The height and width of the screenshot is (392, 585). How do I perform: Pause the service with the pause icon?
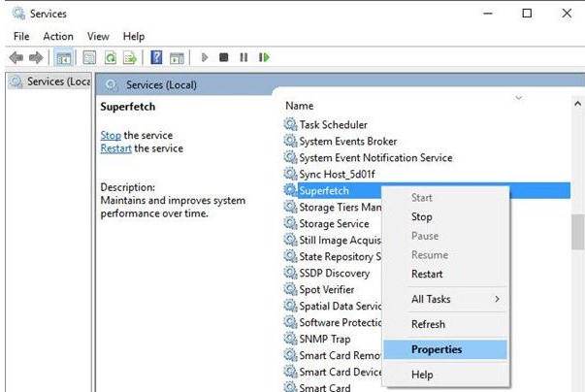pyautogui.click(x=244, y=57)
